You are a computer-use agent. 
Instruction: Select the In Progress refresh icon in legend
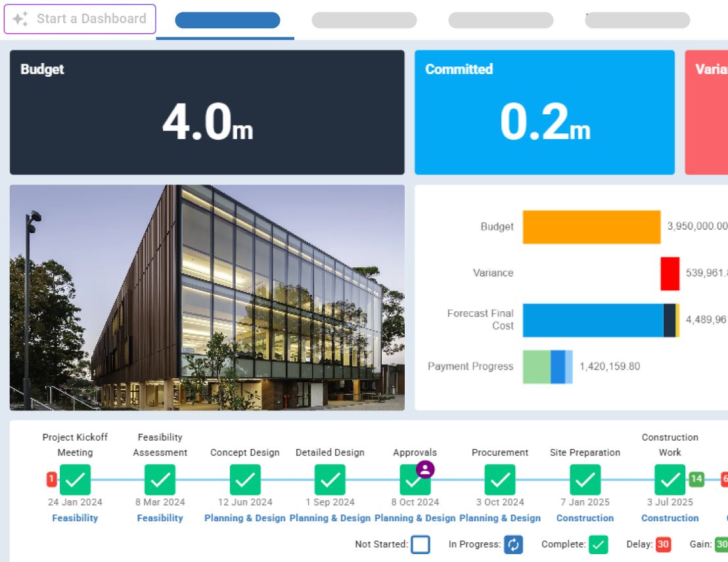513,544
